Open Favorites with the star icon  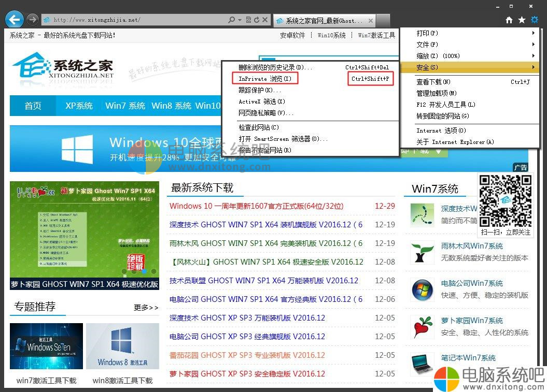[x=522, y=20]
